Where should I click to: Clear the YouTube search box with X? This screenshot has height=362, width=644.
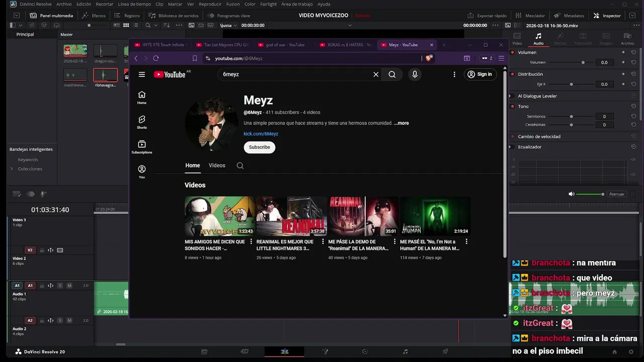coord(376,74)
